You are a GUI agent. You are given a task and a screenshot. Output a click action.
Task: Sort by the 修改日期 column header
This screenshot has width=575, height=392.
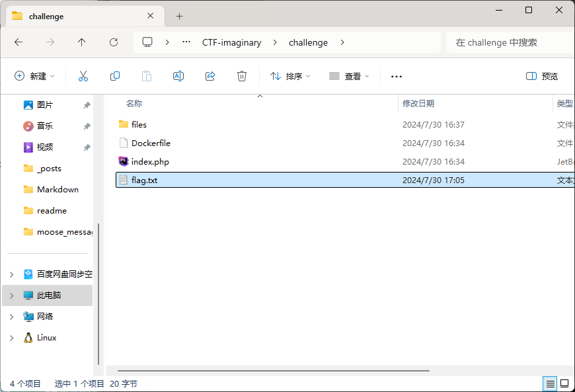[x=418, y=103]
